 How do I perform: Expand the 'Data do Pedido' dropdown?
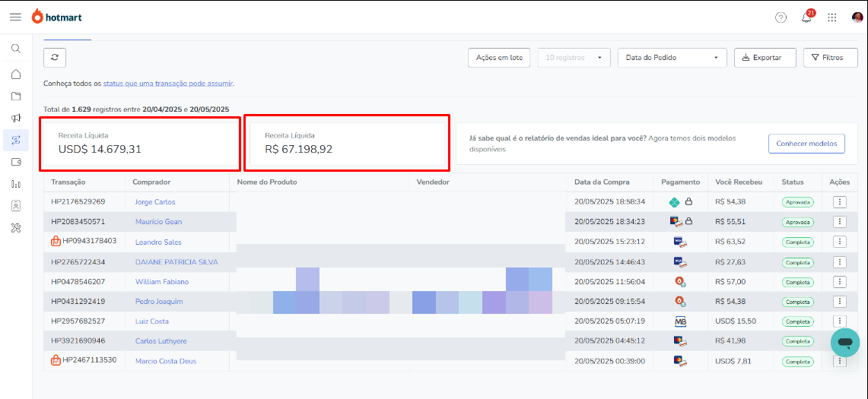click(x=672, y=58)
